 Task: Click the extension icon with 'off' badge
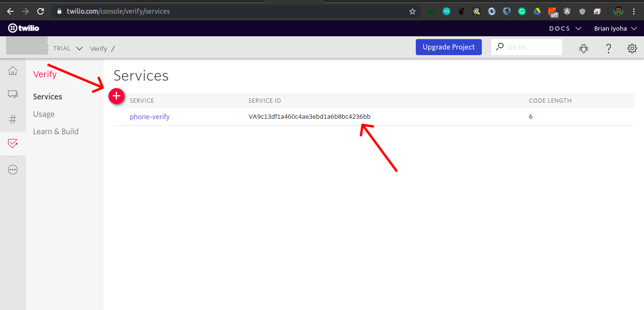553,12
